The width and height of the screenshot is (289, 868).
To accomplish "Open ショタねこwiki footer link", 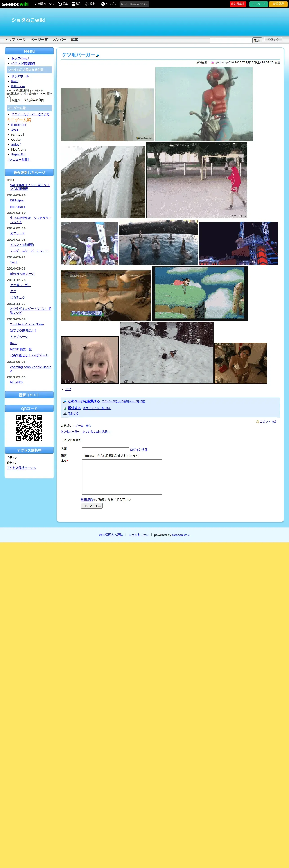I will pyautogui.click(x=139, y=535).
